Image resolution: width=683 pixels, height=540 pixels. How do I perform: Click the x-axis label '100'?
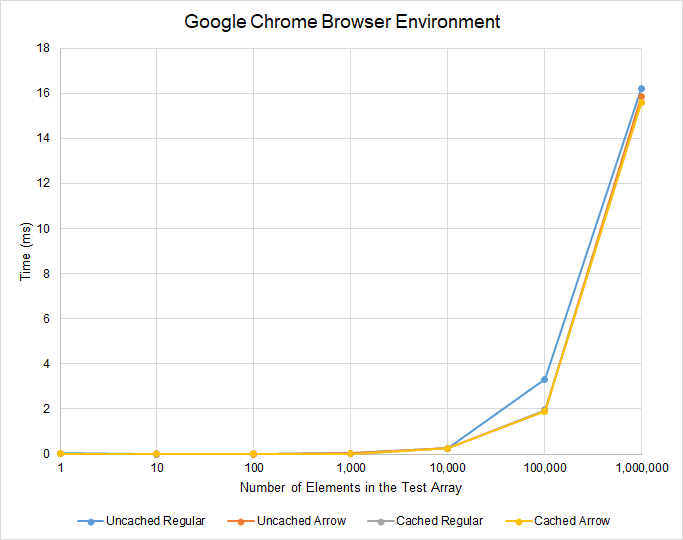254,468
